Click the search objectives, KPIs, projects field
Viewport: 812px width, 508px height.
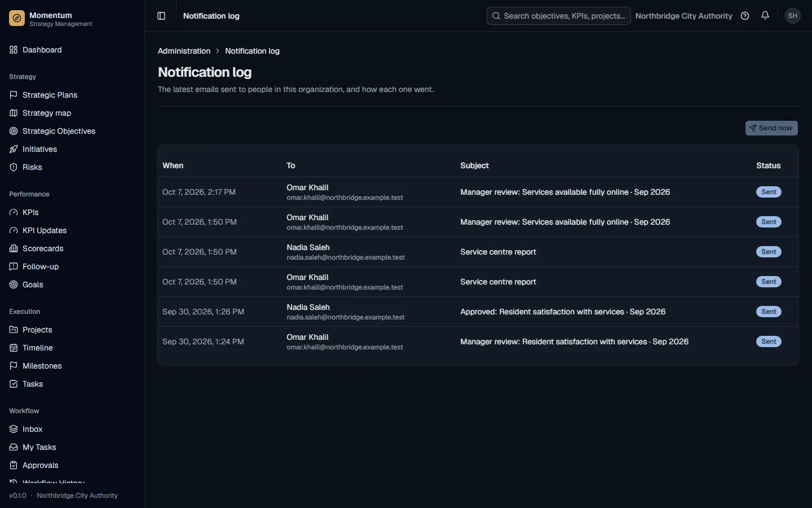[x=558, y=16]
